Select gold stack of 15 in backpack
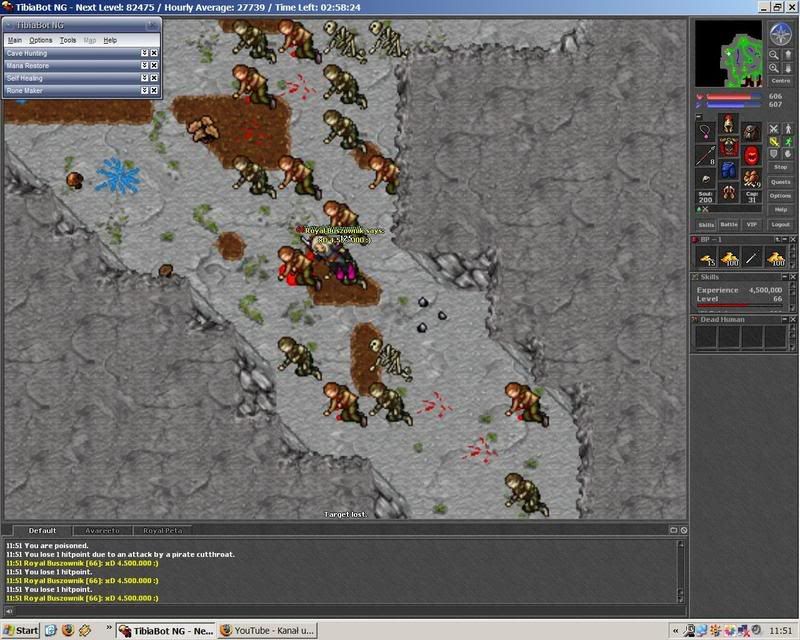 (x=707, y=258)
